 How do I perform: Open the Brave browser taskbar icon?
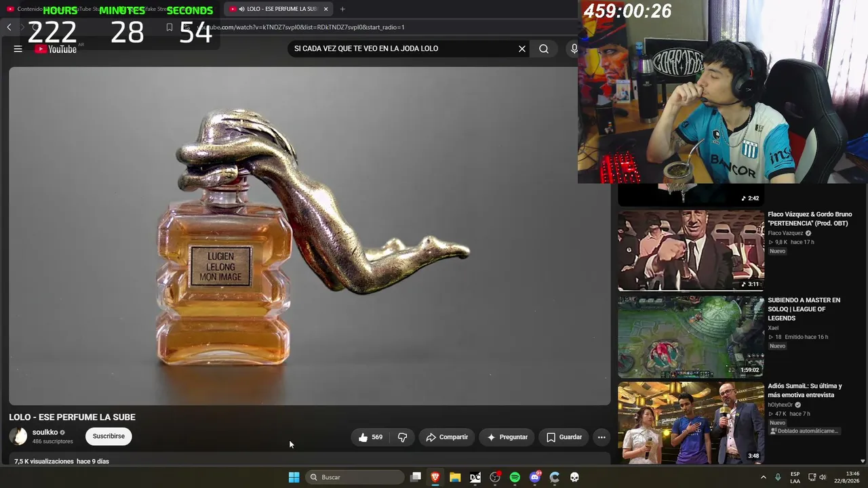(x=435, y=477)
